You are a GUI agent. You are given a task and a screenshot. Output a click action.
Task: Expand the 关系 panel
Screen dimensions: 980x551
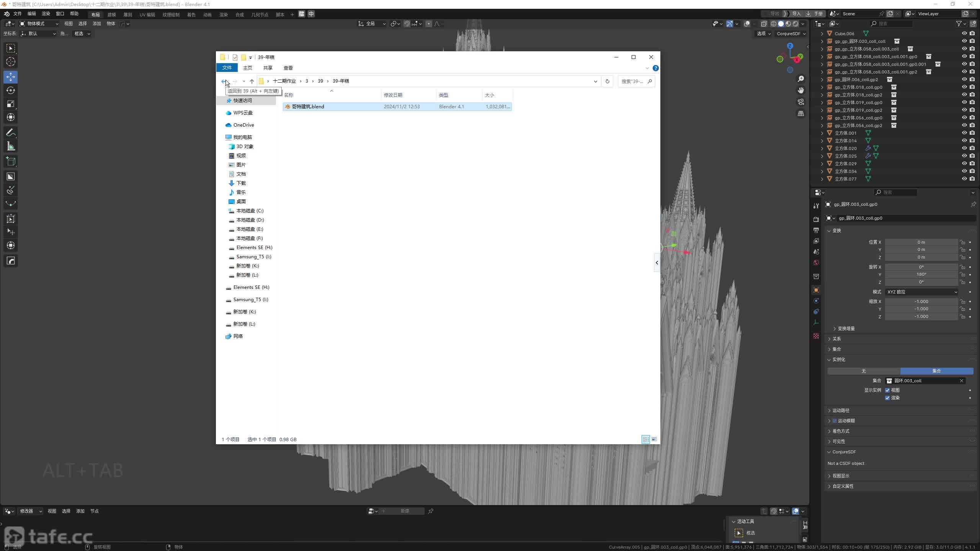[x=837, y=339]
